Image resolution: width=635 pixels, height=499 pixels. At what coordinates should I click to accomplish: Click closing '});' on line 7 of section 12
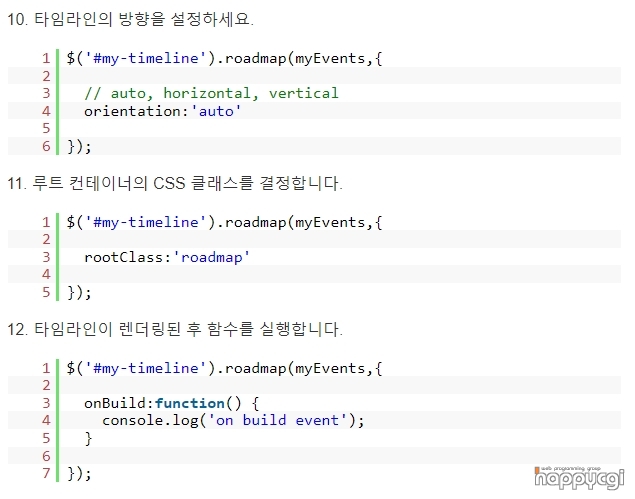[x=79, y=473]
